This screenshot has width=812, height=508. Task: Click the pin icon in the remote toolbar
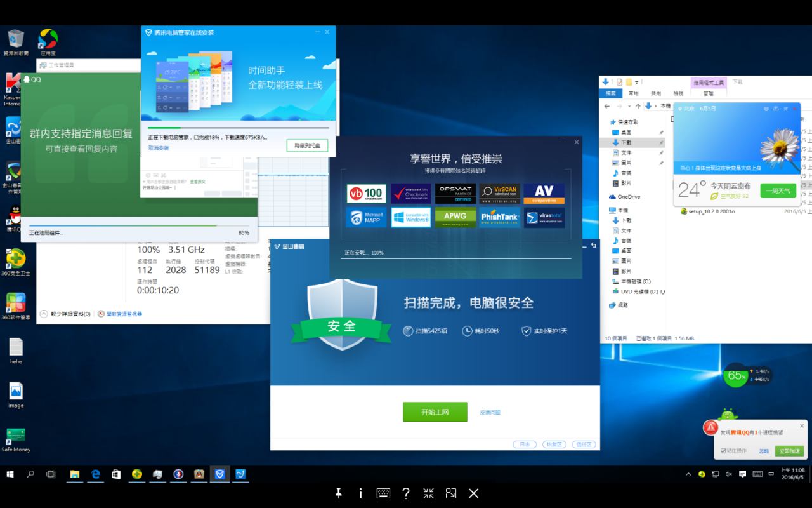(339, 493)
